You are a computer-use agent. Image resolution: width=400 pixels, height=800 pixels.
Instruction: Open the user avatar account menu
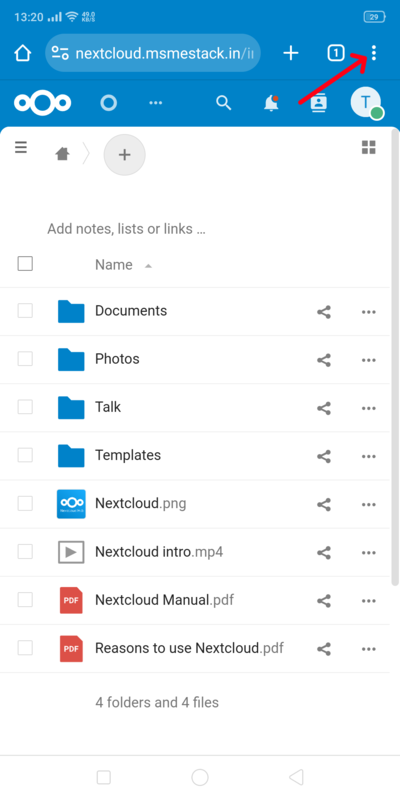pyautogui.click(x=366, y=103)
